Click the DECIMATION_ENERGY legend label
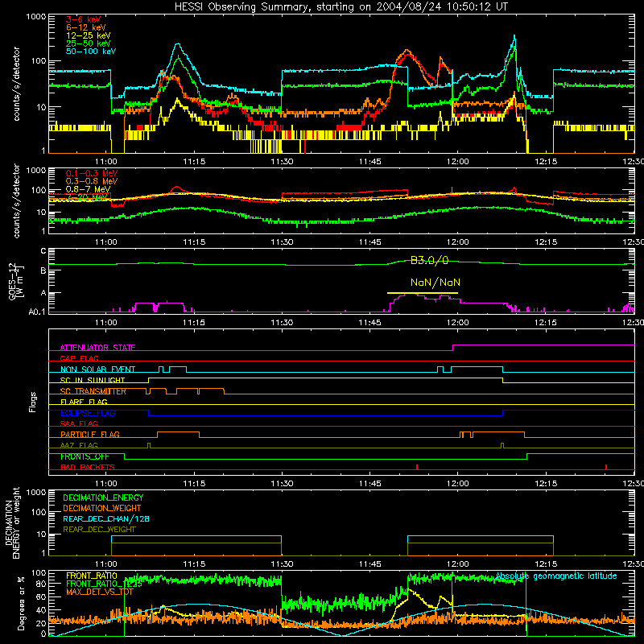This screenshot has height=644, width=644. [103, 497]
